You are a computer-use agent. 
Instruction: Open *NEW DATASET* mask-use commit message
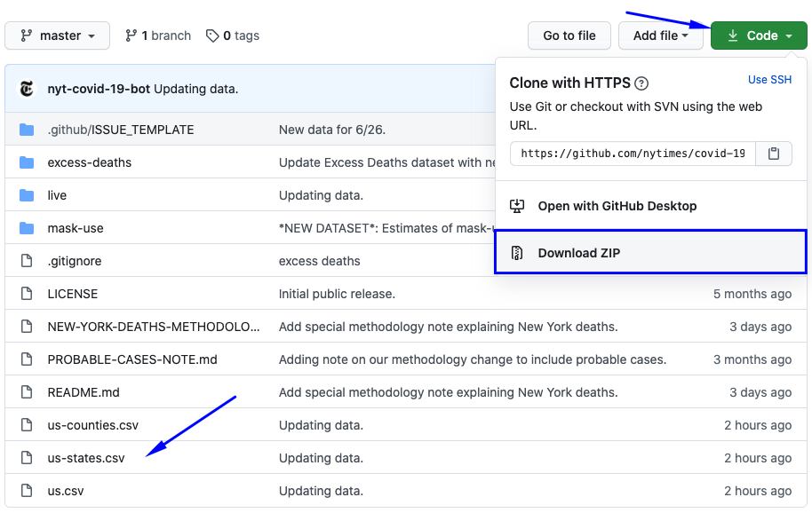click(386, 228)
